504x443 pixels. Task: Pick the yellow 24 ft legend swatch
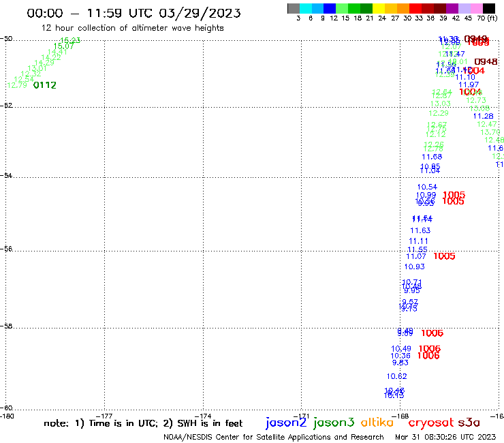379,8
